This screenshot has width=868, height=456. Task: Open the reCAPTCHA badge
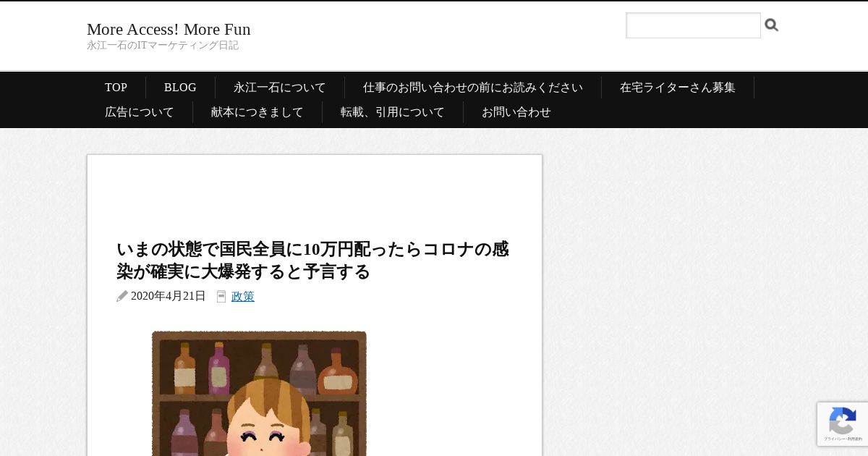coord(843,424)
